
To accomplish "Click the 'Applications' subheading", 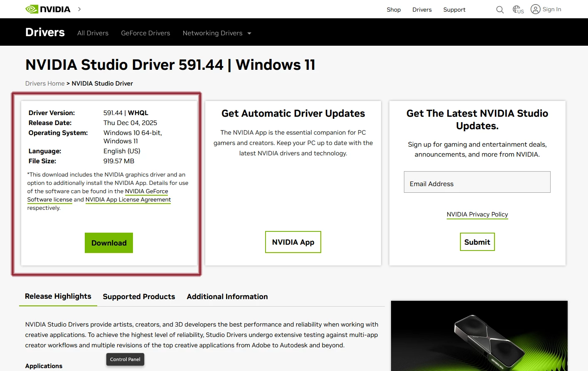I will click(x=44, y=366).
